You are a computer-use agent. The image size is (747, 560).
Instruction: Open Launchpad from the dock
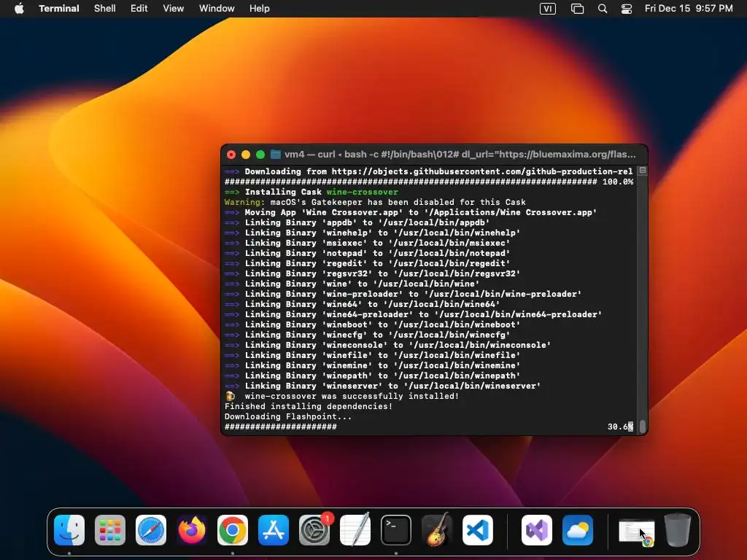click(x=110, y=530)
